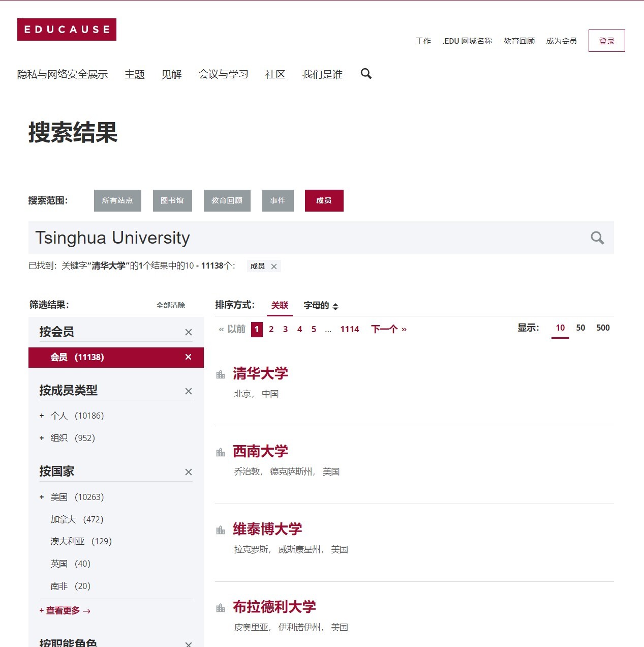The image size is (644, 647).
Task: Open the 会议与学习 menu
Action: point(224,74)
